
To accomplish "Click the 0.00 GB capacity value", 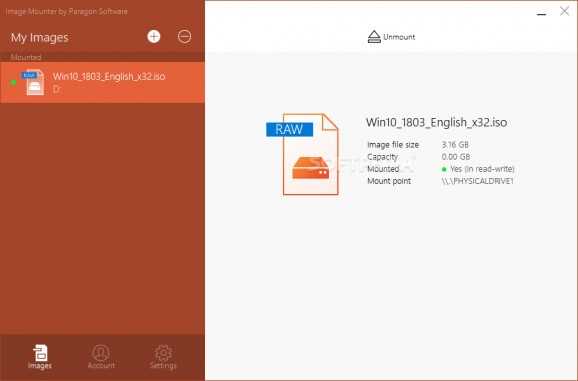I will click(x=456, y=157).
